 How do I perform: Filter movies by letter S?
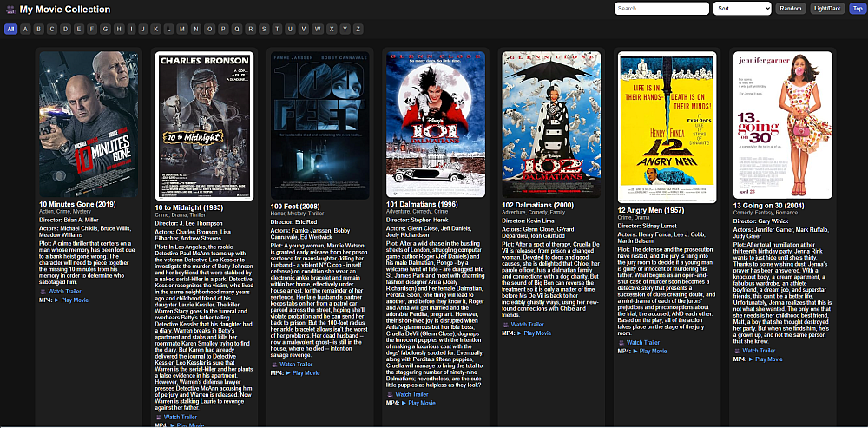(264, 30)
